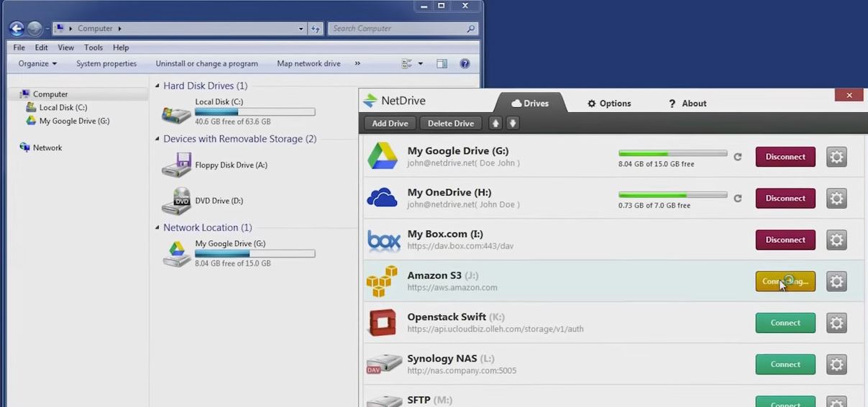868x407 pixels.
Task: Open settings gear for My Box.com (I:)
Action: (x=836, y=240)
